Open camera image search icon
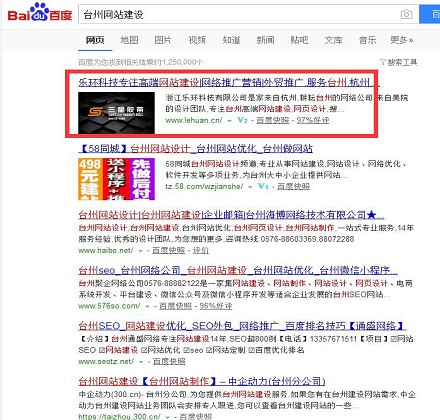Image resolution: width=440 pixels, height=420 pixels. tap(406, 14)
